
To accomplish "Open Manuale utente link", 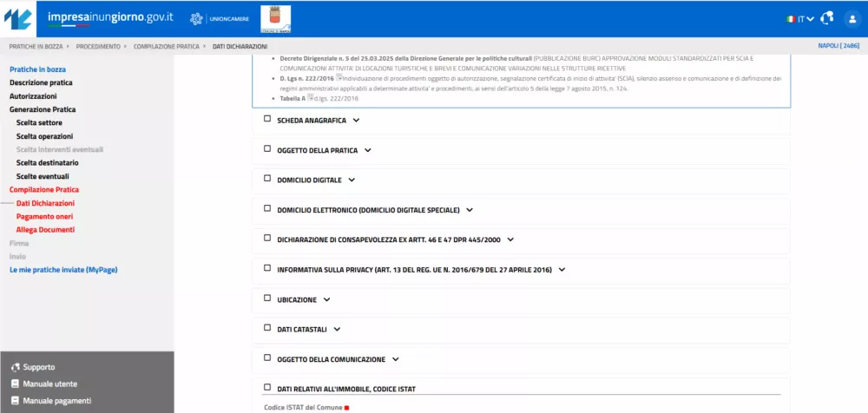I will pos(50,384).
